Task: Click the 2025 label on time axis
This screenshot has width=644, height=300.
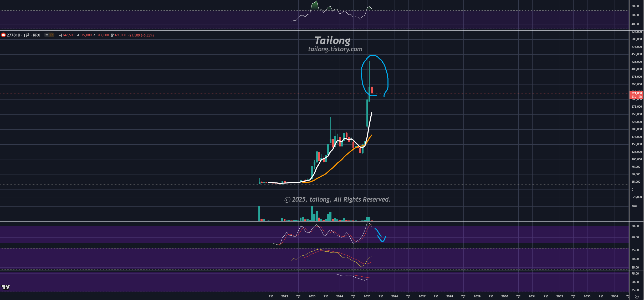Action: pyautogui.click(x=367, y=296)
